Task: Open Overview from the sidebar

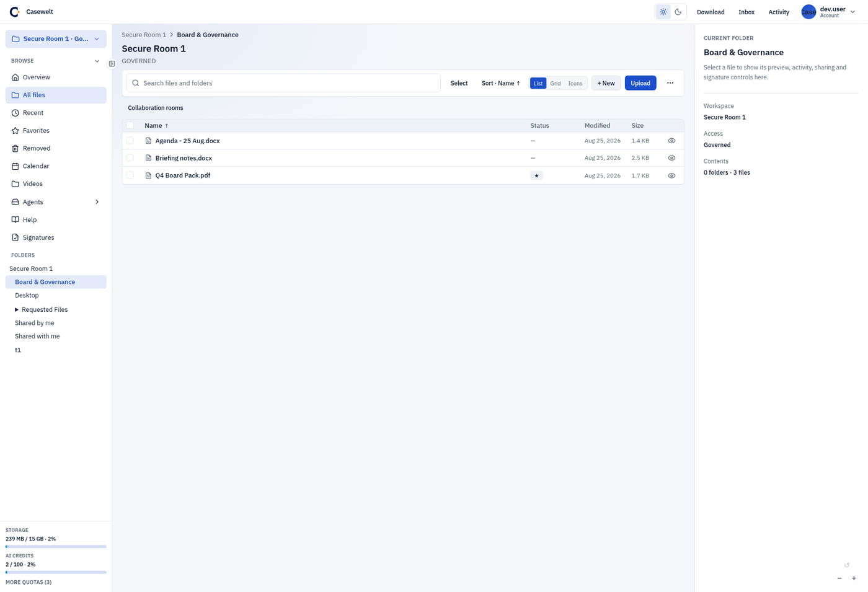Action: (56, 77)
